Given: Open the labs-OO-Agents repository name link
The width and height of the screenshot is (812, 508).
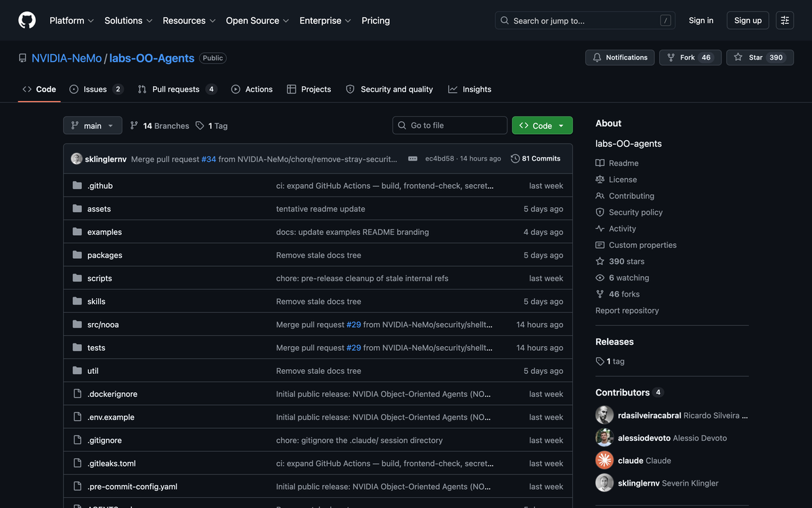Looking at the screenshot, I should [152, 58].
